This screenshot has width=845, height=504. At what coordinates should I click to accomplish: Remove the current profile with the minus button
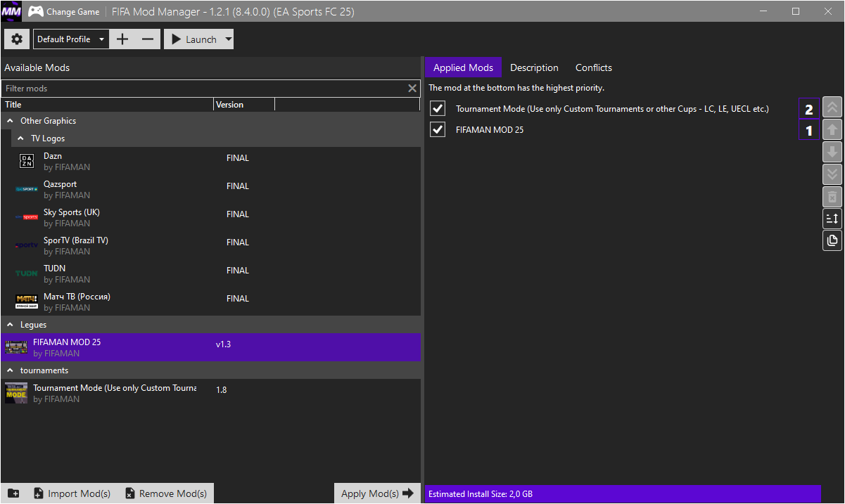[x=148, y=39]
